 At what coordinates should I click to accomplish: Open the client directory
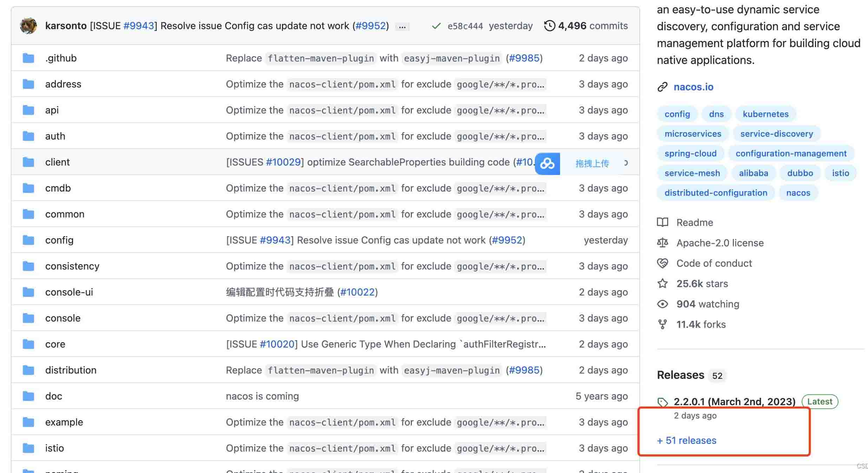pos(58,162)
